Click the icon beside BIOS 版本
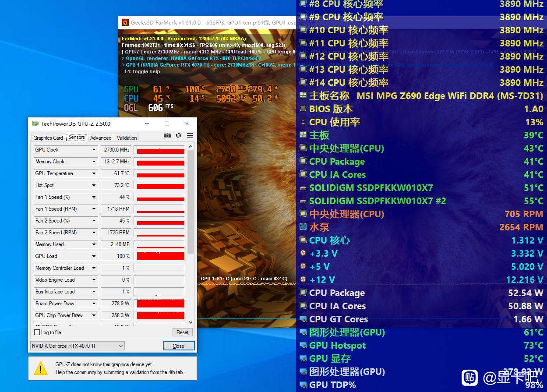The width and height of the screenshot is (547, 392). pyautogui.click(x=303, y=109)
